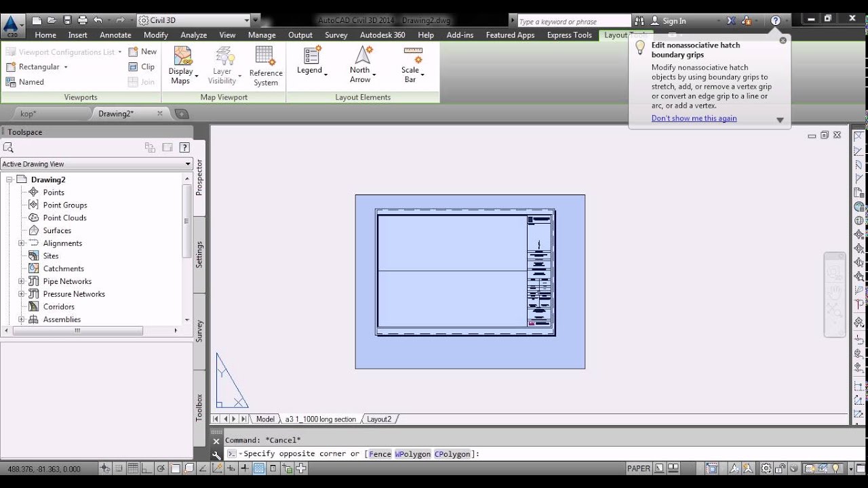
Task: Click Sign In button
Action: pos(669,21)
